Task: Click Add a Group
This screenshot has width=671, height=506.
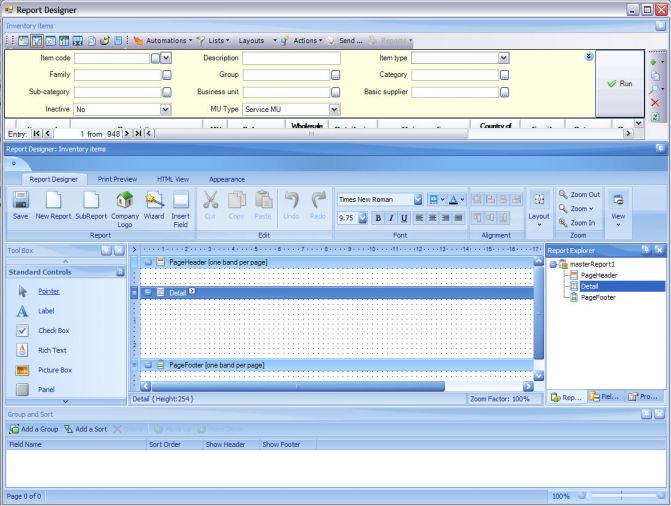Action: click(34, 429)
